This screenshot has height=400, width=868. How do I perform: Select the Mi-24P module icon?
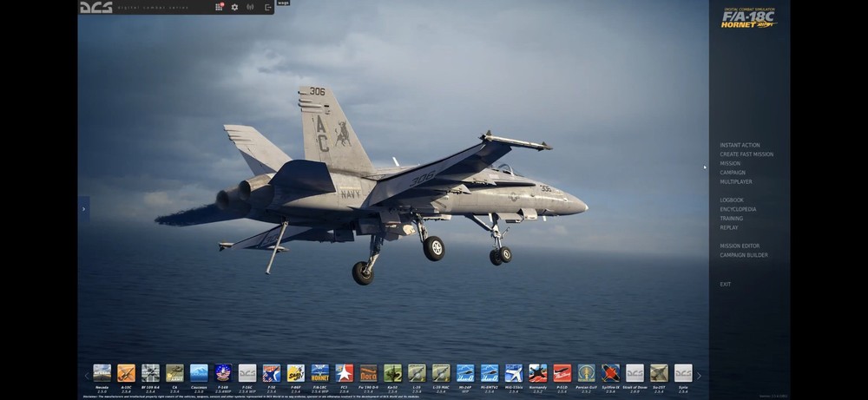pos(465,373)
